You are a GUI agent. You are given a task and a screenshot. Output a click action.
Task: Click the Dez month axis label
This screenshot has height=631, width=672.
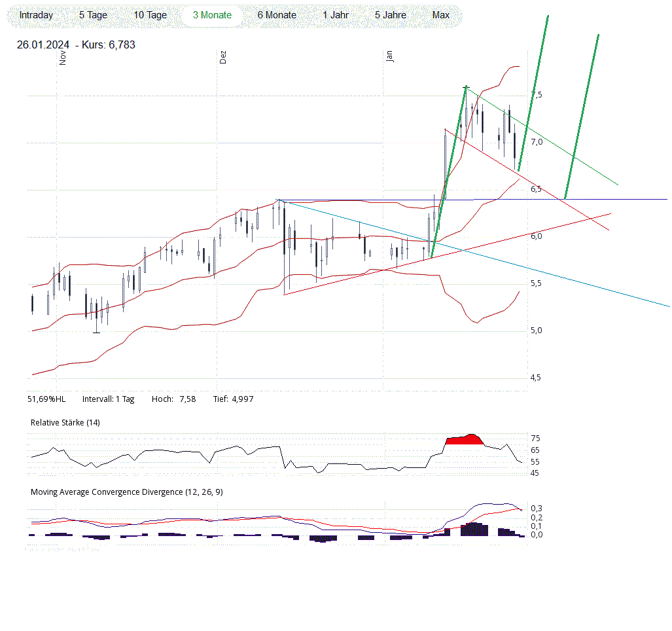[222, 58]
